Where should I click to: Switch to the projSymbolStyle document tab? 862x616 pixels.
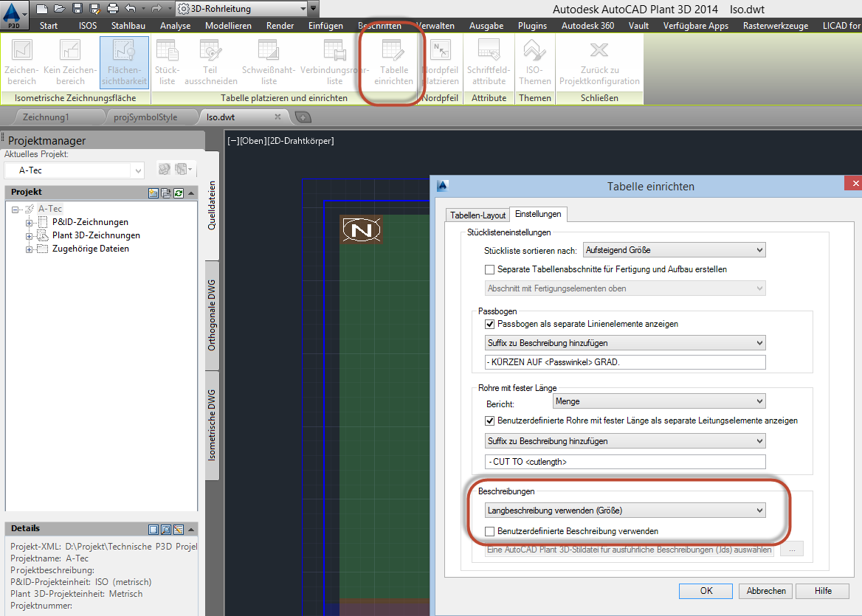click(145, 117)
